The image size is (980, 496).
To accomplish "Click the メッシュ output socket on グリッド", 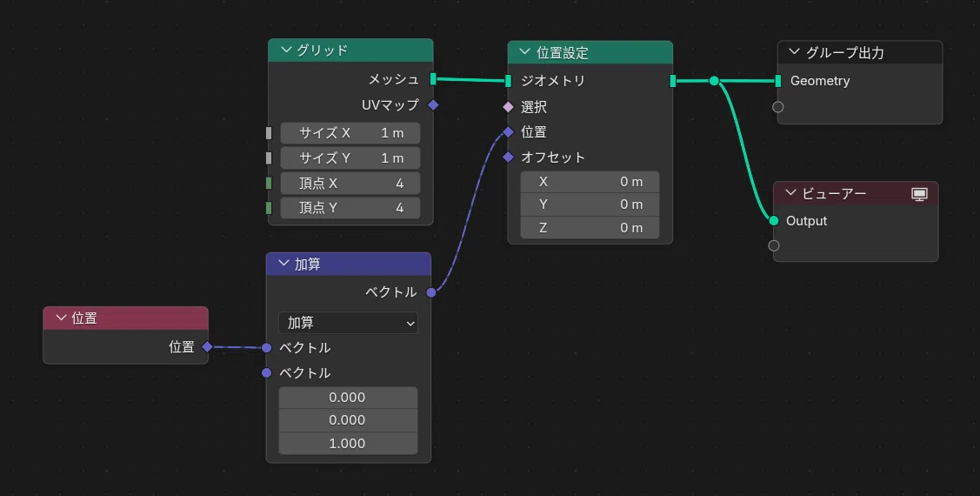I will [x=433, y=79].
